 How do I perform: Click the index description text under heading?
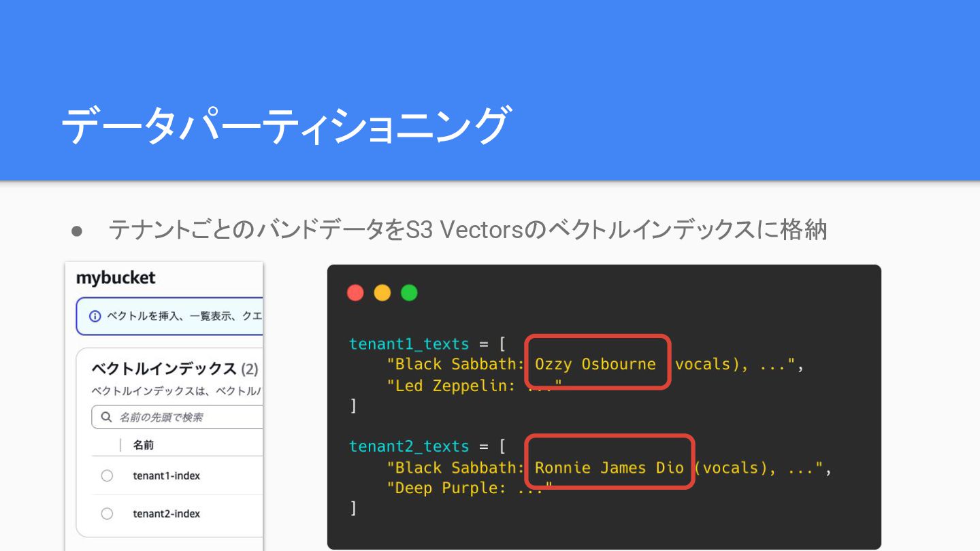click(x=177, y=391)
